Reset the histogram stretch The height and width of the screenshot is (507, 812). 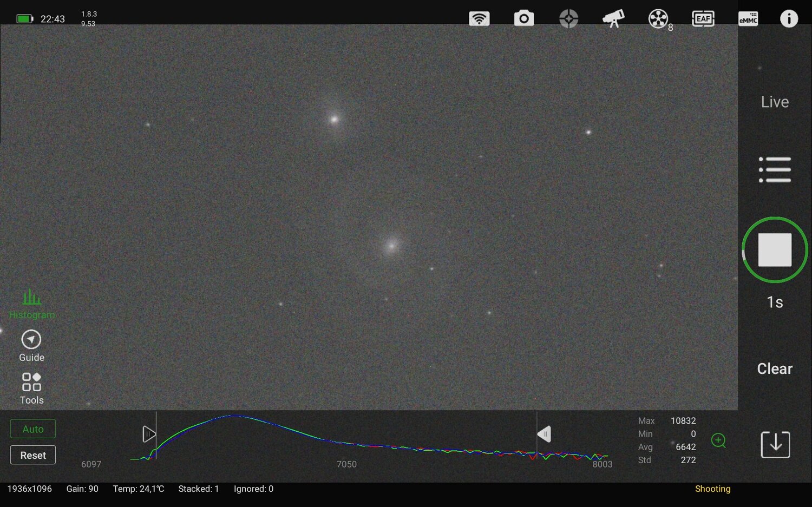32,455
